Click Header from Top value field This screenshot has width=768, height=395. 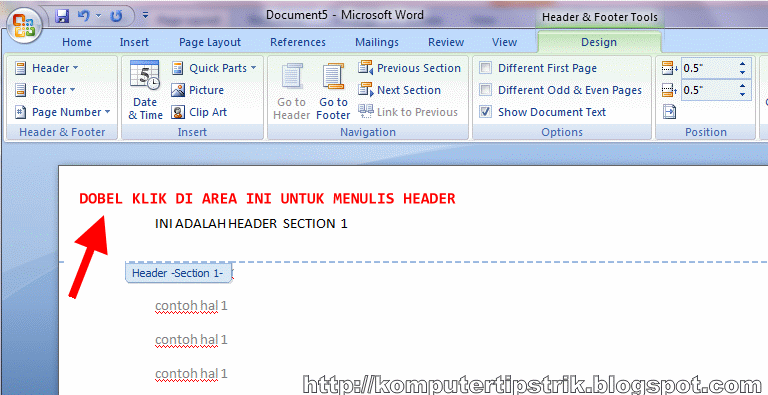[709, 68]
